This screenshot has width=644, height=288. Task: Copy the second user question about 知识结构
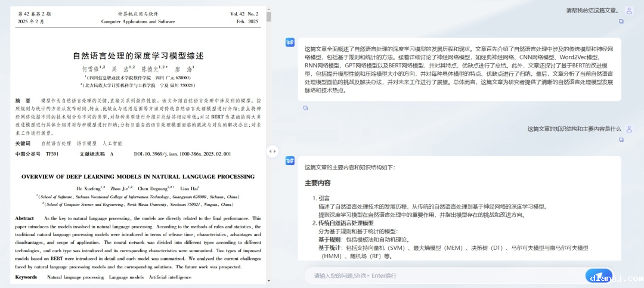(x=621, y=140)
